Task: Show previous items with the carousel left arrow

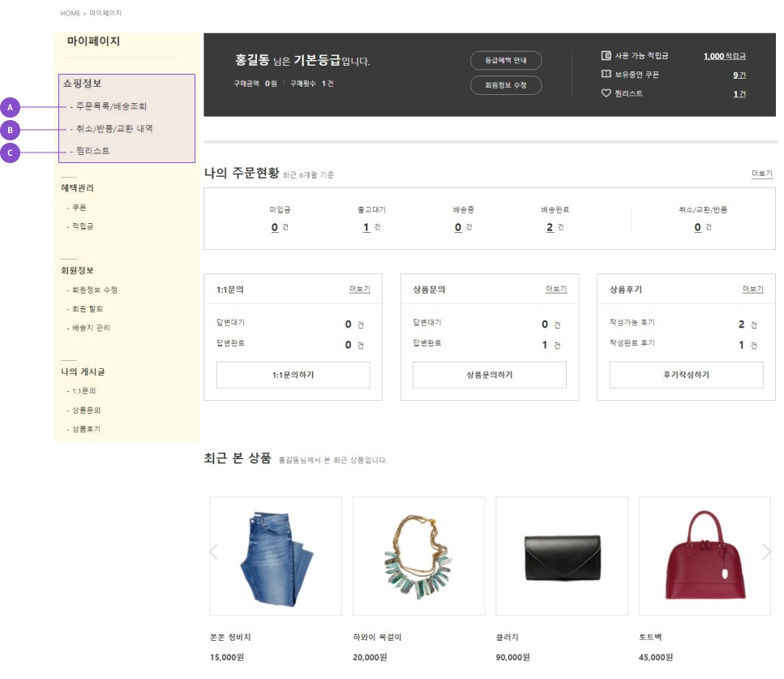Action: pyautogui.click(x=214, y=552)
